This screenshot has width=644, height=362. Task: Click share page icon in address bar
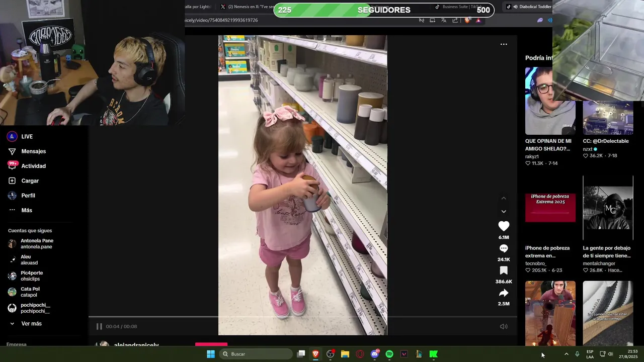coord(455,20)
